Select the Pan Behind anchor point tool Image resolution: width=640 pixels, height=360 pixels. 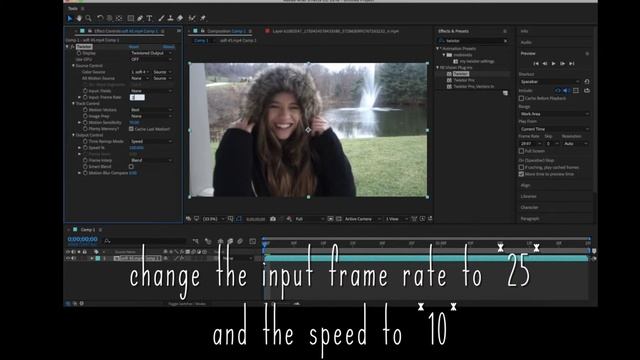[119, 18]
